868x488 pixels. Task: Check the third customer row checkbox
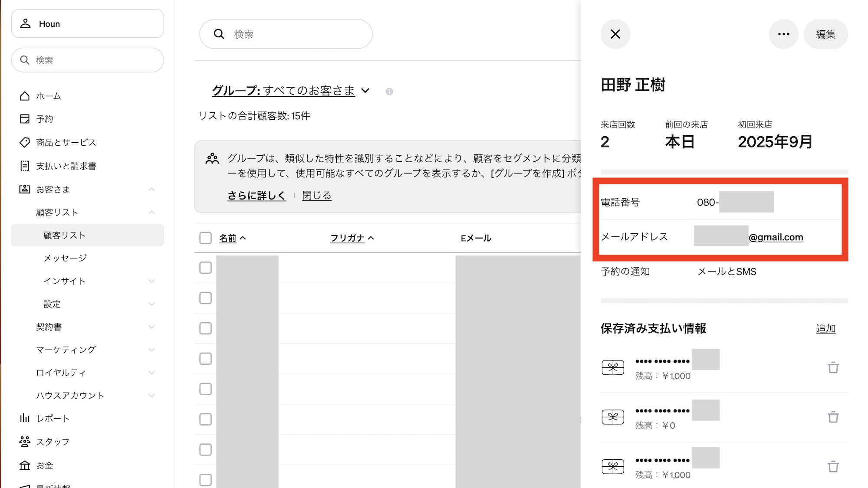205,328
